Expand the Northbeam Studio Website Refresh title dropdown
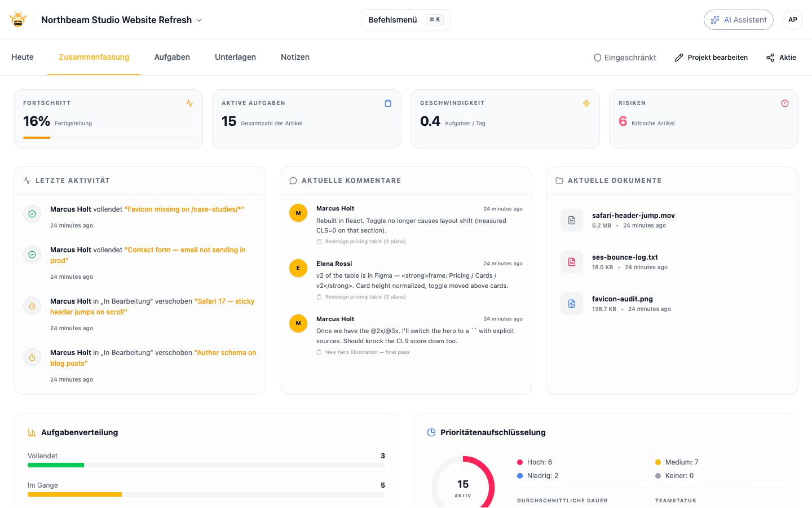The height and width of the screenshot is (508, 812). click(198, 19)
